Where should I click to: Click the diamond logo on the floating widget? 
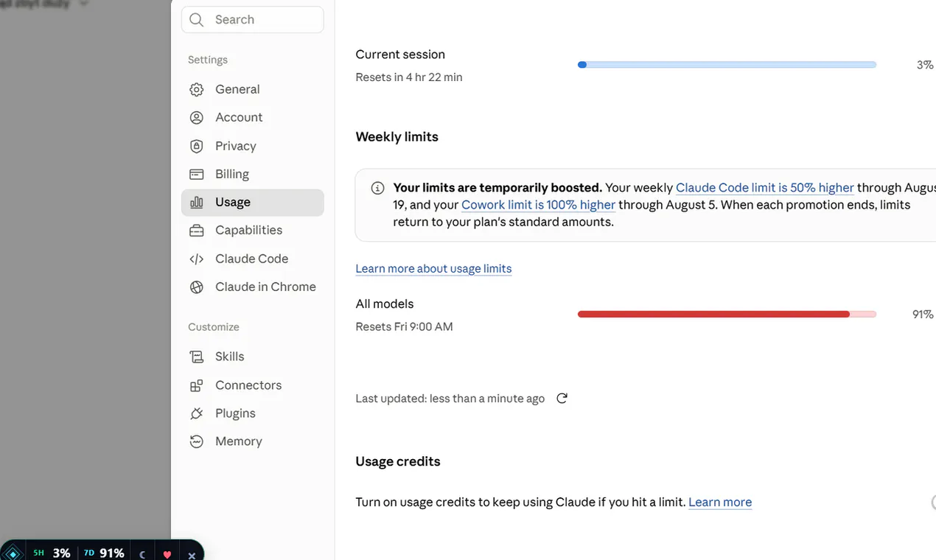pyautogui.click(x=13, y=553)
